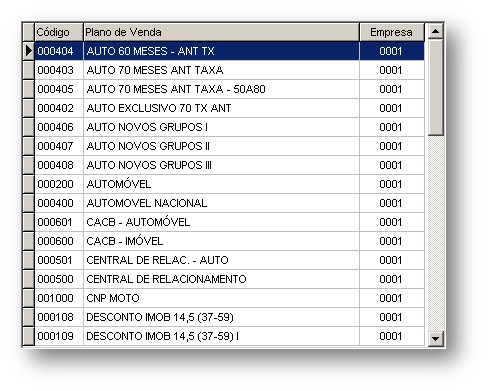Click the row selector beside code 000403
Image resolution: width=488 pixels, height=391 pixels.
point(28,70)
